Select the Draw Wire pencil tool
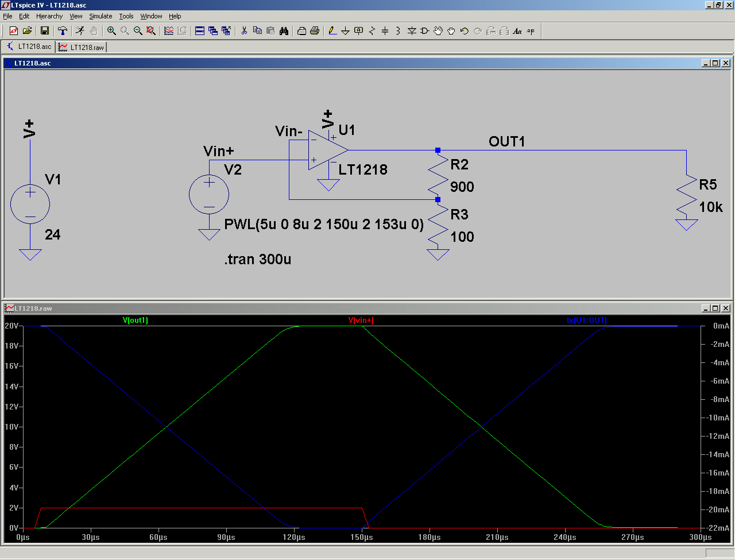 [332, 31]
